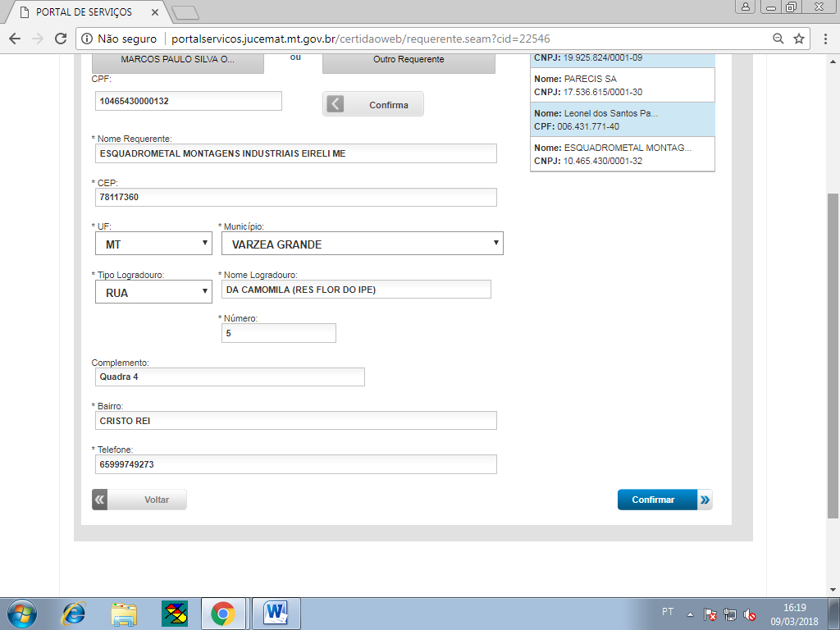Select the entry with CNPJ 19.925.824/0001-09
The image size is (840, 630).
coord(623,60)
